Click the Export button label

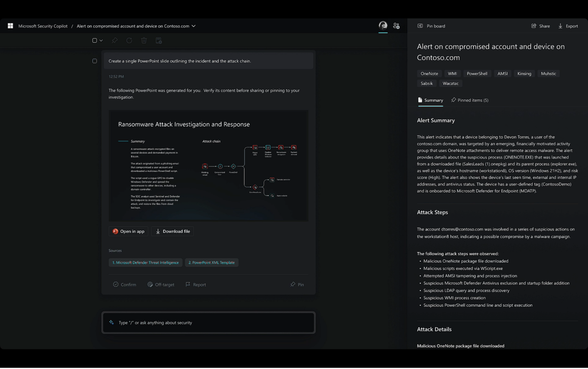pyautogui.click(x=572, y=26)
